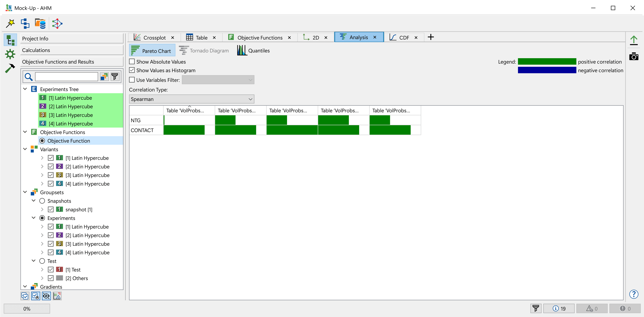Click the network graph toolbar icon
This screenshot has width=644, height=317.
[57, 24]
